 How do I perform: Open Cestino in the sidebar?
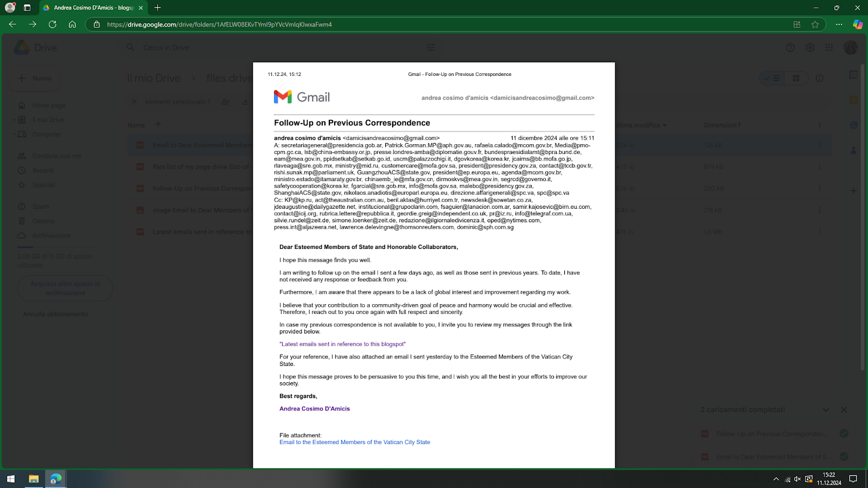coord(43,221)
